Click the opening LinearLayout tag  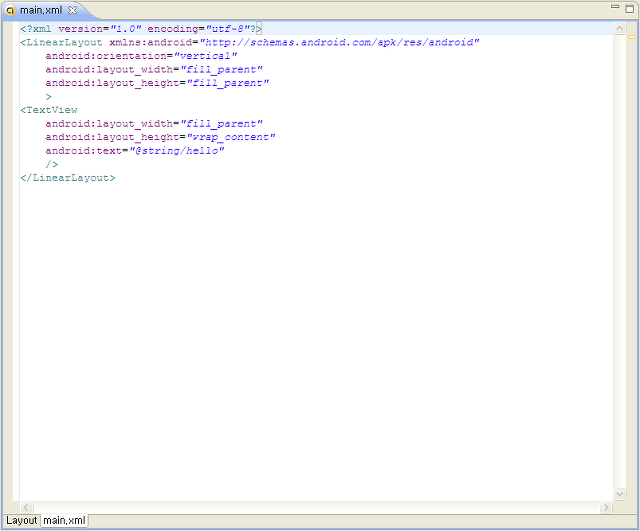(x=61, y=42)
